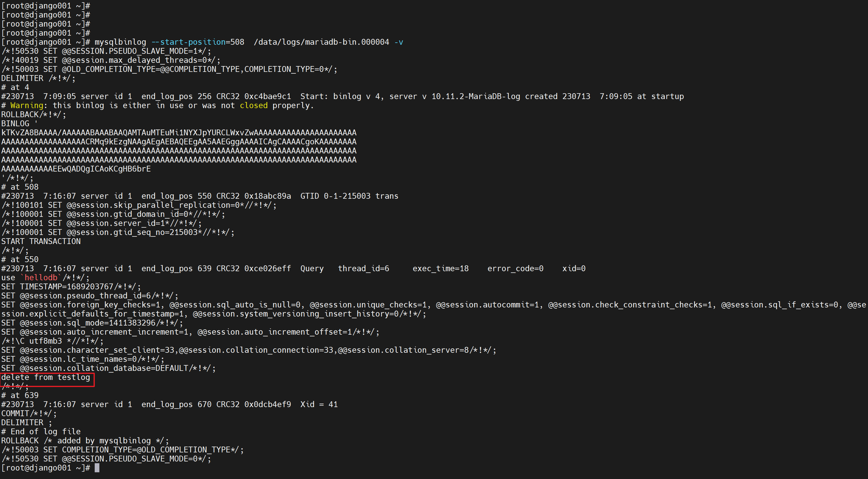Viewport: 868px width, 479px height.
Task: Click the cyan -v flag in the command
Action: pos(399,42)
